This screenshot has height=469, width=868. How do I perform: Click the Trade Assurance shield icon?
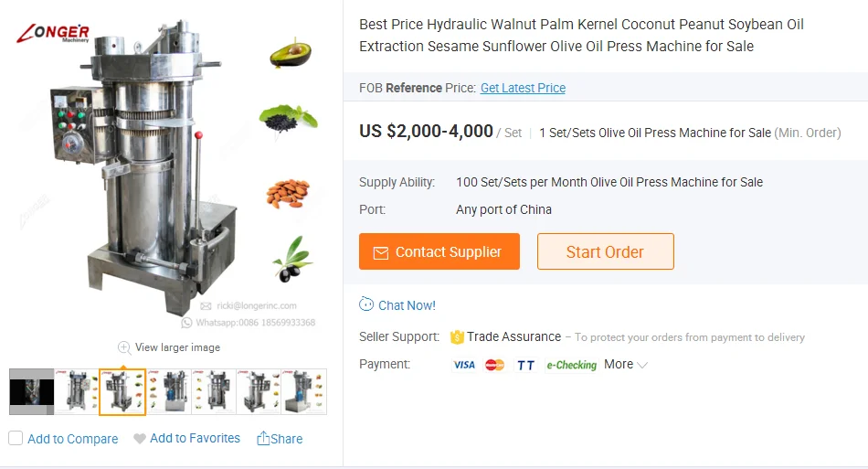pos(457,336)
